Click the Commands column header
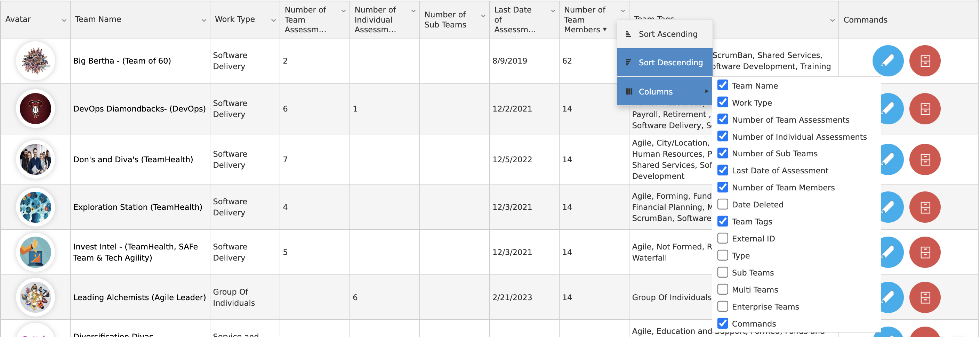Viewport: 980px width, 337px height. (865, 20)
